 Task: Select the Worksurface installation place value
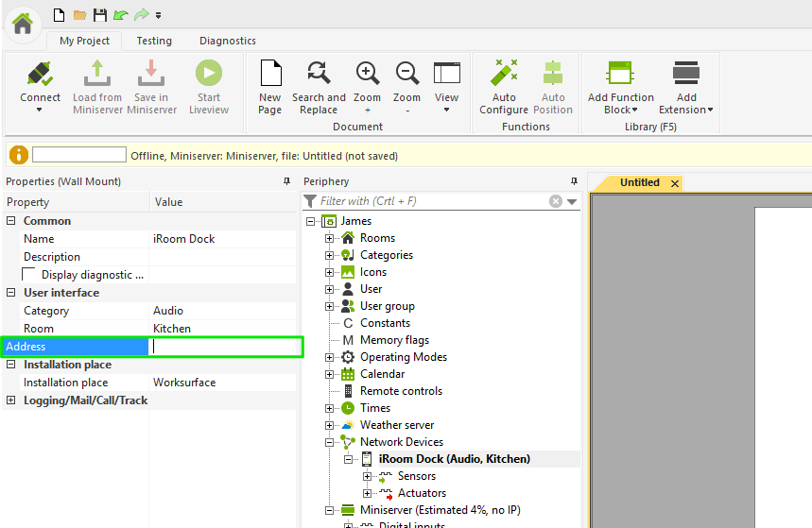click(222, 383)
